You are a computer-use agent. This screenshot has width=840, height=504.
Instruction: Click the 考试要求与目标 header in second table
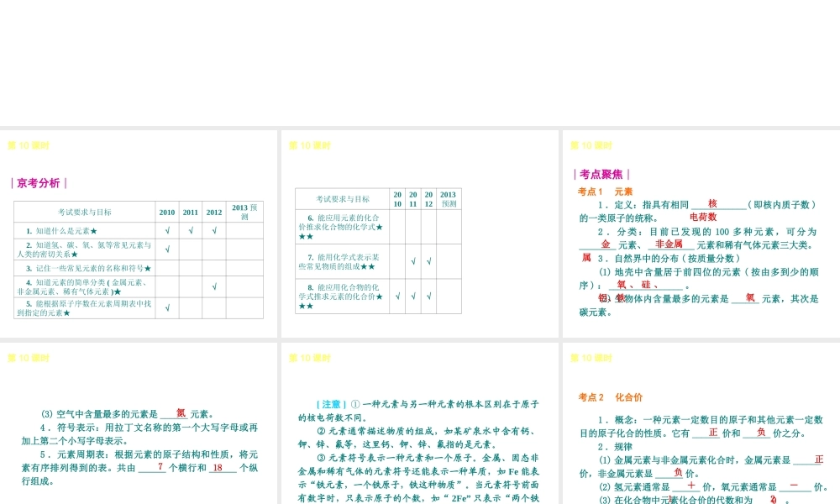point(343,199)
